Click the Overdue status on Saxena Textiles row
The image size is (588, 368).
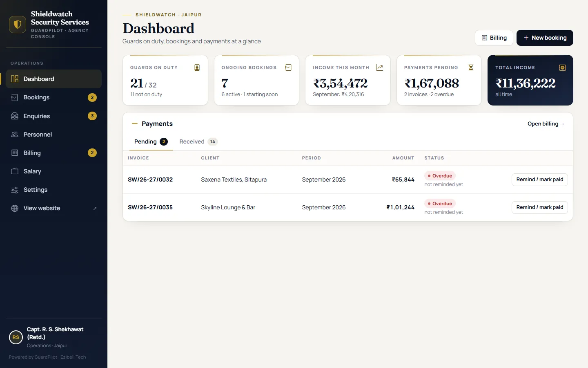[x=440, y=176]
